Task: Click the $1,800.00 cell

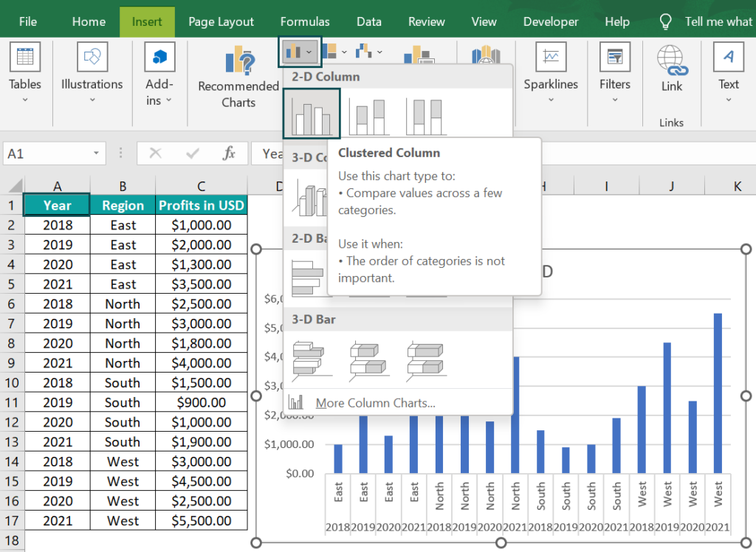Action: point(201,343)
